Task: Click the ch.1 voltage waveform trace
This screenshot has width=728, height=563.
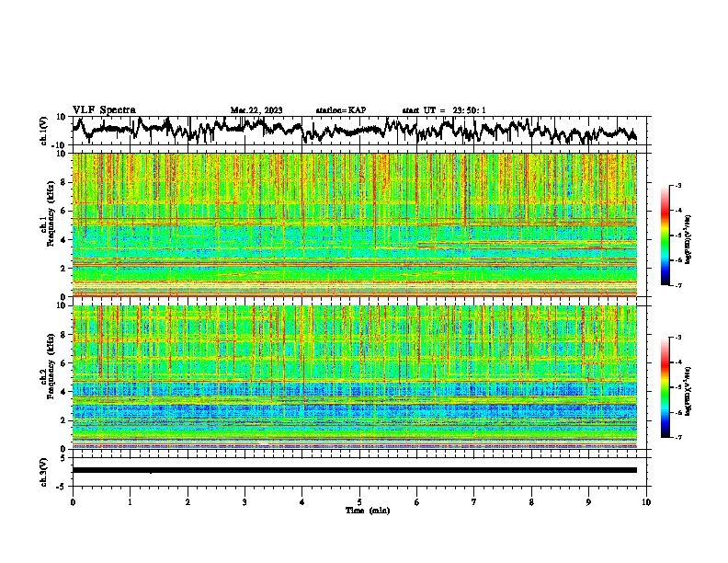Action: click(x=354, y=130)
